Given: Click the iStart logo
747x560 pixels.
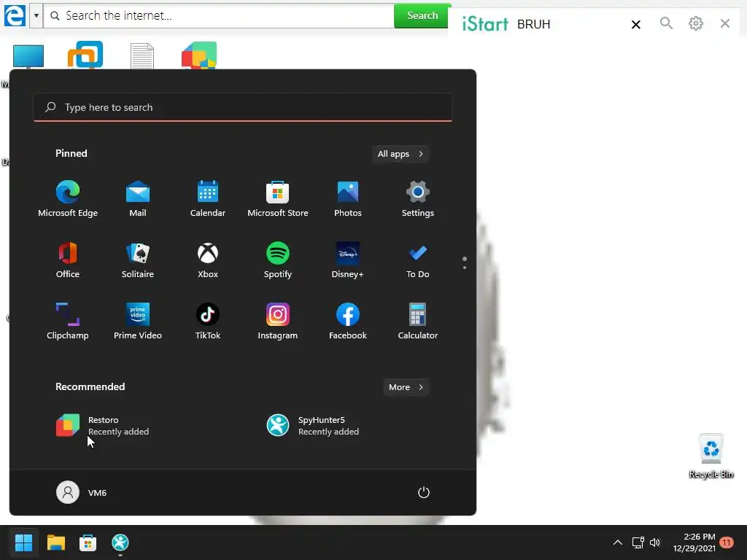Looking at the screenshot, I should pyautogui.click(x=485, y=24).
